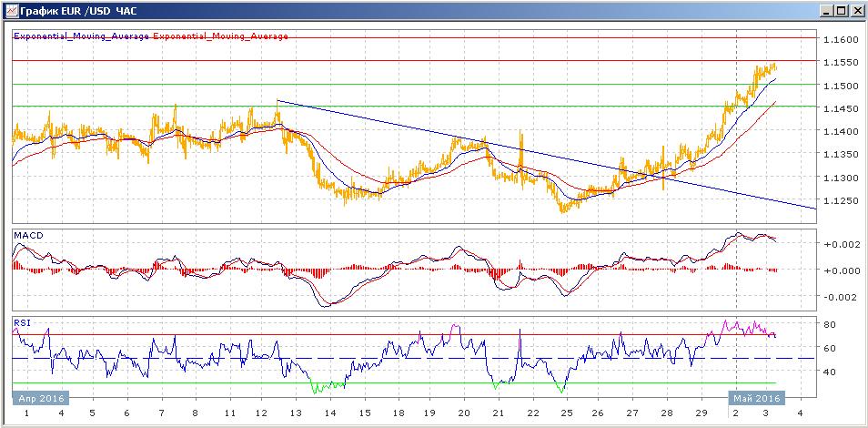
Task: Click the 'Апр 2016' month marker
Action: click(x=40, y=398)
